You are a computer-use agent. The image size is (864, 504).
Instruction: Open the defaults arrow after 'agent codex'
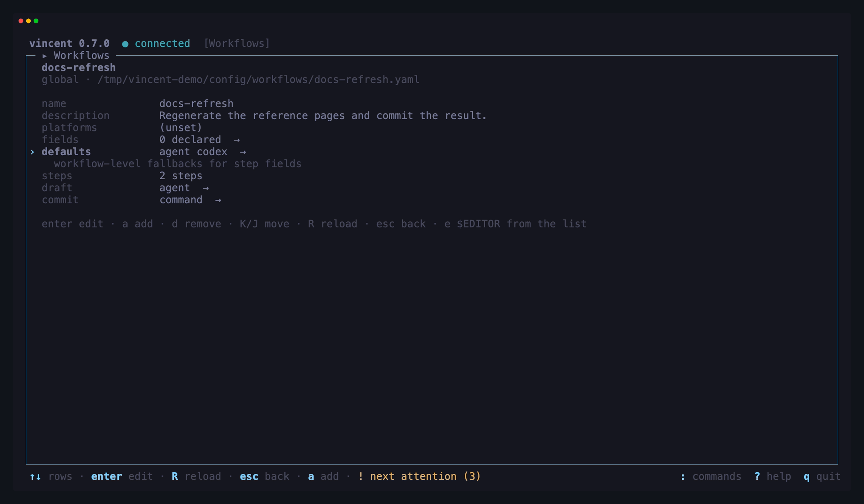click(x=243, y=152)
